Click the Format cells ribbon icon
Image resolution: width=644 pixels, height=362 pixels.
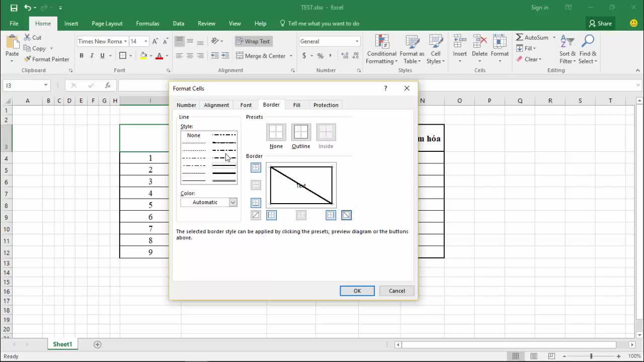coord(500,42)
